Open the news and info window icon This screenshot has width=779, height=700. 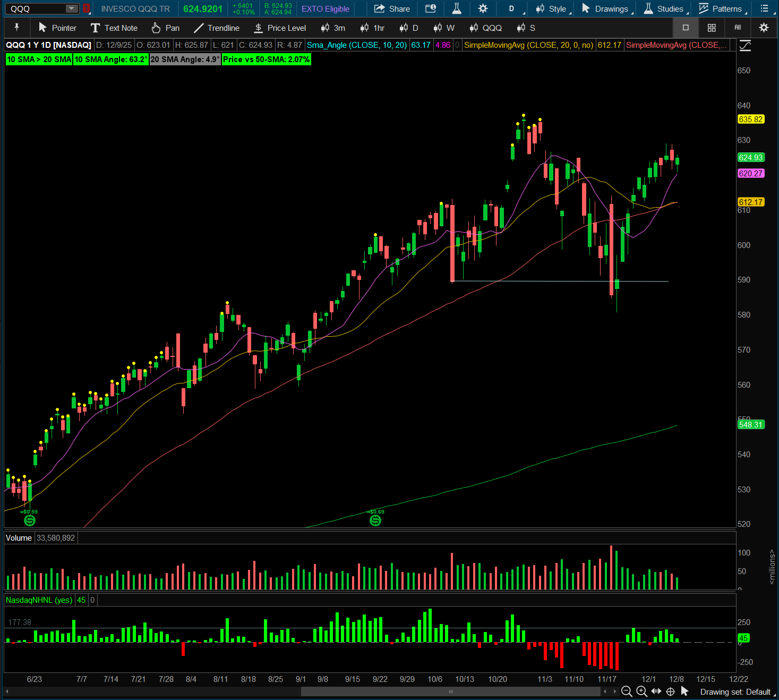coord(431,8)
